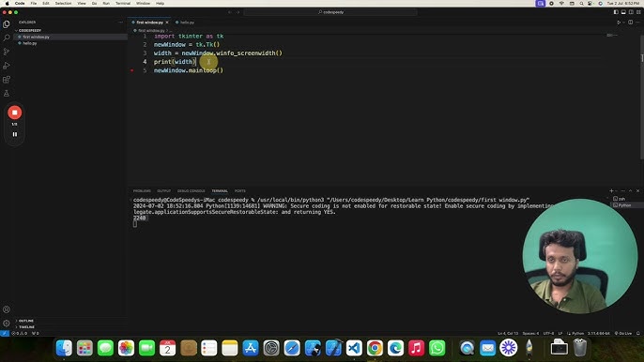This screenshot has width=644, height=362.
Task: Expand the Timeline section
Action: (x=26, y=326)
